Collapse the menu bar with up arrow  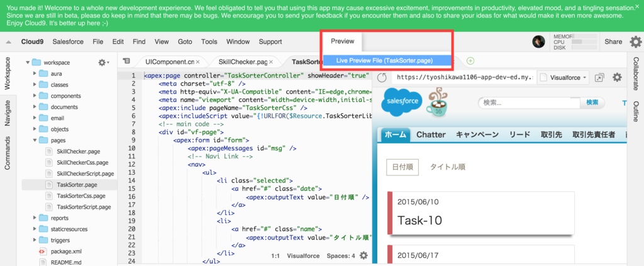click(x=8, y=42)
